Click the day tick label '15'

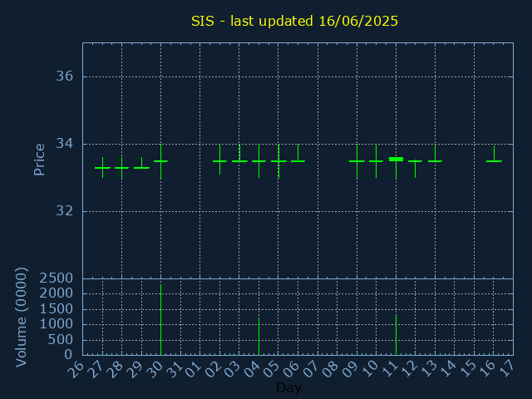pyautogui.click(x=467, y=369)
